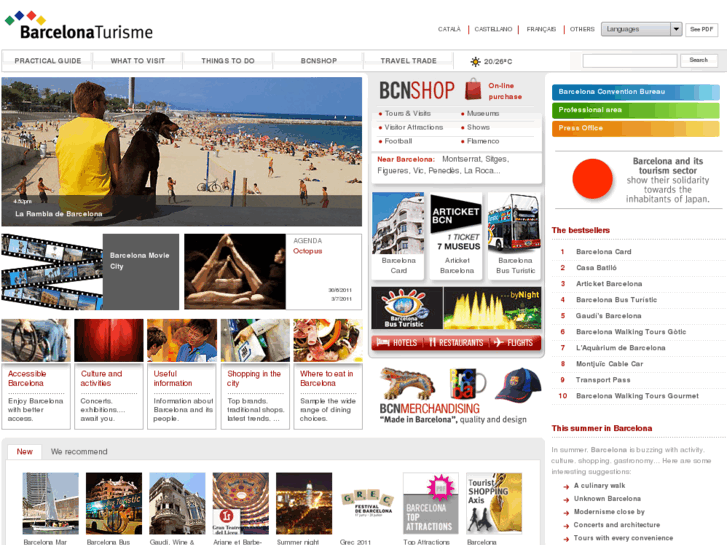Open the Shopping in the city link

[x=254, y=378]
